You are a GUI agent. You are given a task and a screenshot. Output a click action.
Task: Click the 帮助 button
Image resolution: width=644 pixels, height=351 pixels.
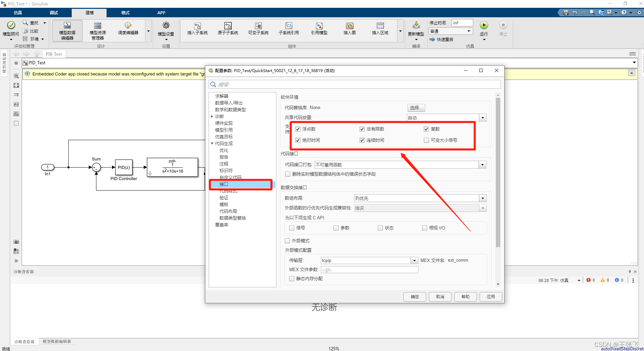click(x=465, y=297)
